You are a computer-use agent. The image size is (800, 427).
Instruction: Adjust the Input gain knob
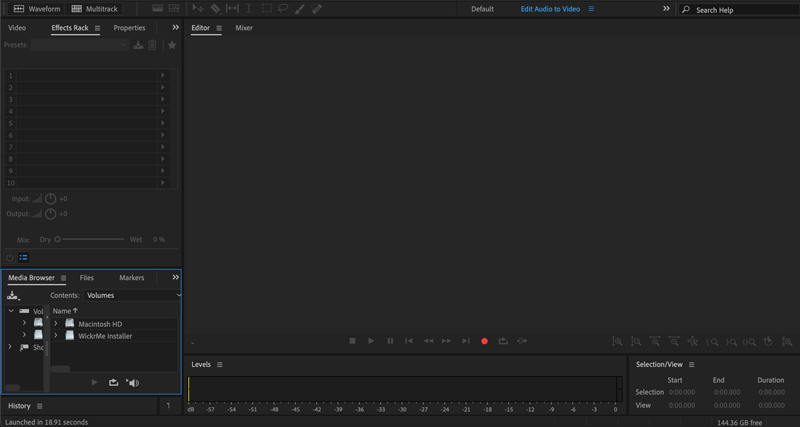click(50, 199)
